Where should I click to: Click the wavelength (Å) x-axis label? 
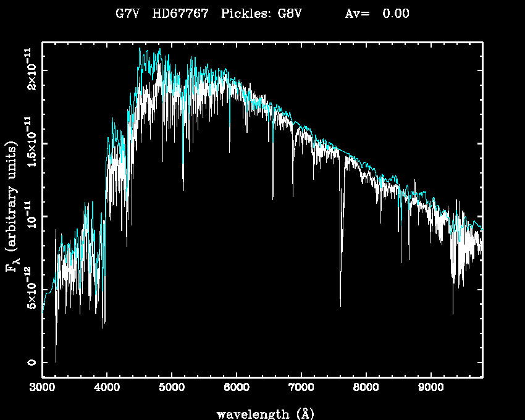(x=262, y=413)
